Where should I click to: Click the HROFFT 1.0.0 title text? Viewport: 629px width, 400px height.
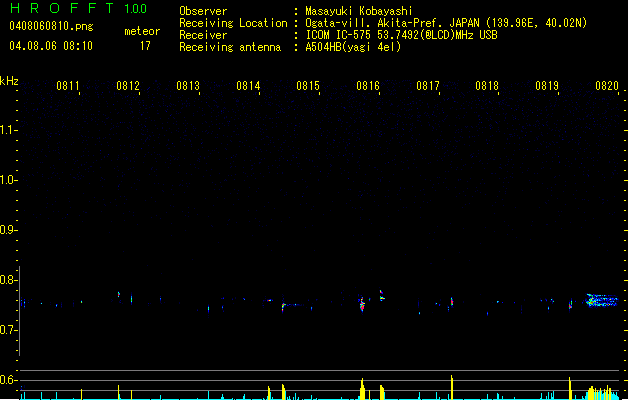(x=79, y=8)
